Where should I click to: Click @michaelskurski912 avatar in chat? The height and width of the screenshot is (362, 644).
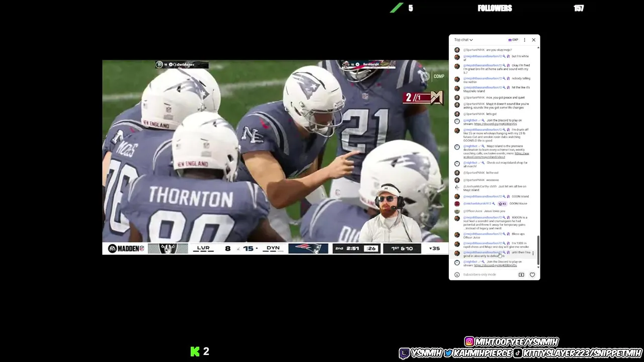click(x=457, y=204)
